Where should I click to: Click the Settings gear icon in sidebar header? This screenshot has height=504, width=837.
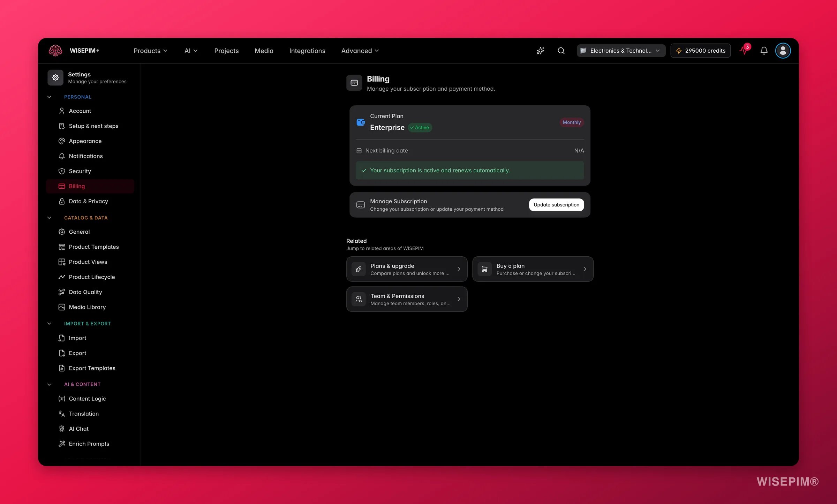coord(55,77)
